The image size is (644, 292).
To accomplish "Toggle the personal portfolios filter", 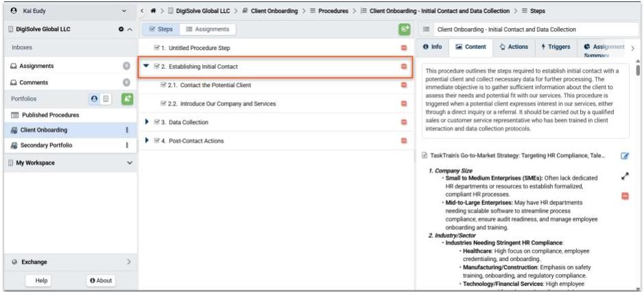I will click(95, 99).
